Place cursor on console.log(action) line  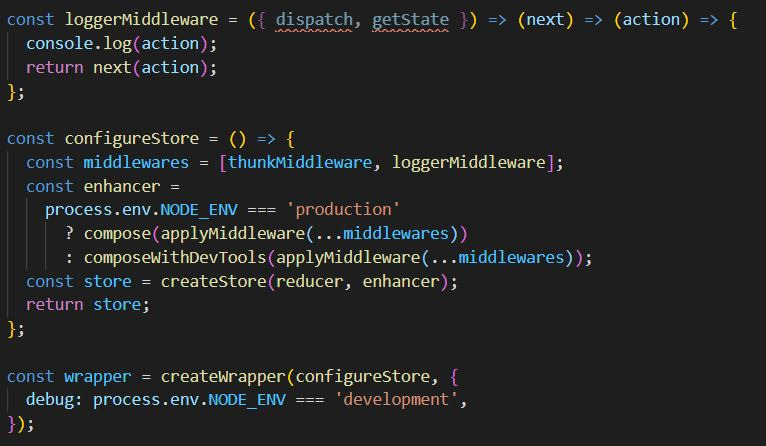point(121,43)
